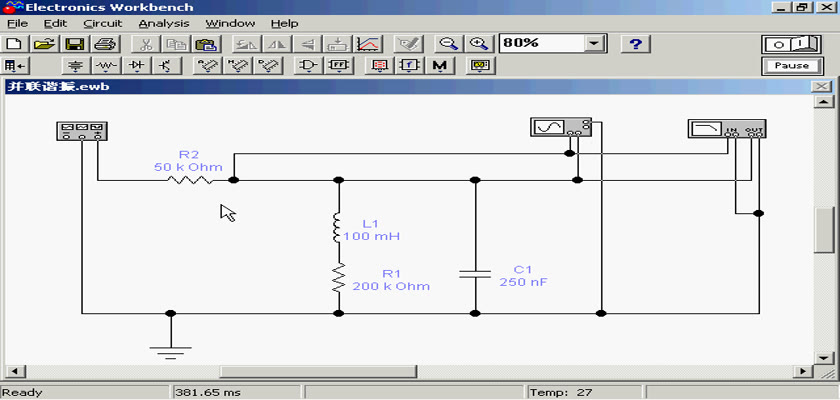Open the Miscellaneous M parts bin
The height and width of the screenshot is (400, 840).
[x=439, y=66]
